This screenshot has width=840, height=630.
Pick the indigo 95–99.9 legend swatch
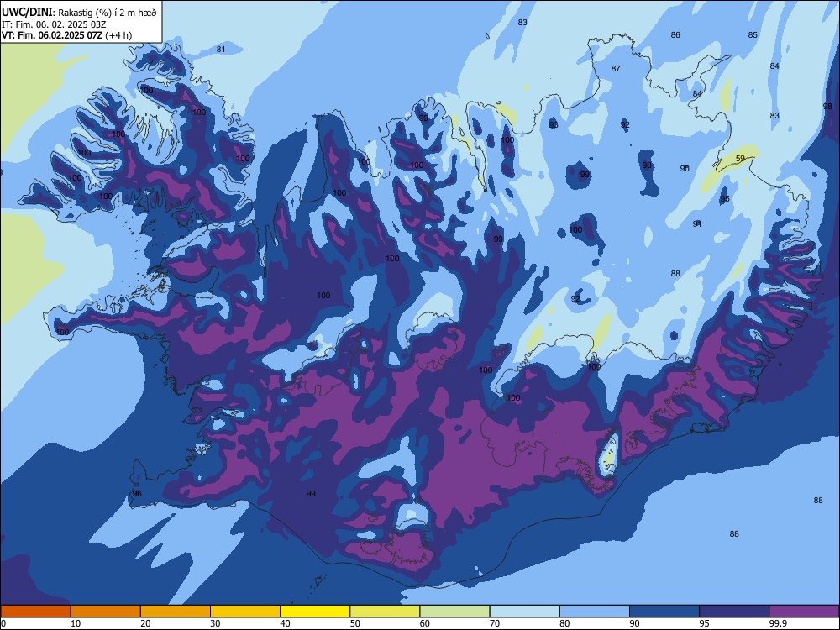point(734,612)
